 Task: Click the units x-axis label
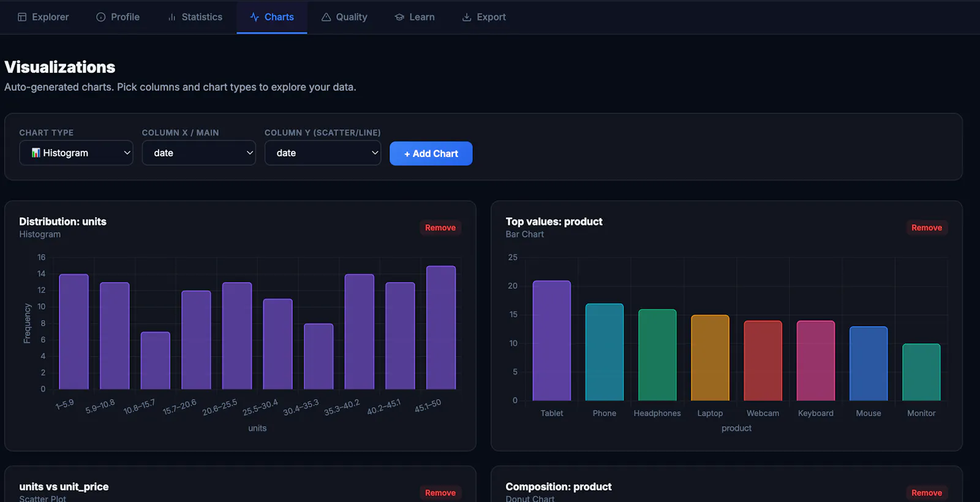(257, 428)
